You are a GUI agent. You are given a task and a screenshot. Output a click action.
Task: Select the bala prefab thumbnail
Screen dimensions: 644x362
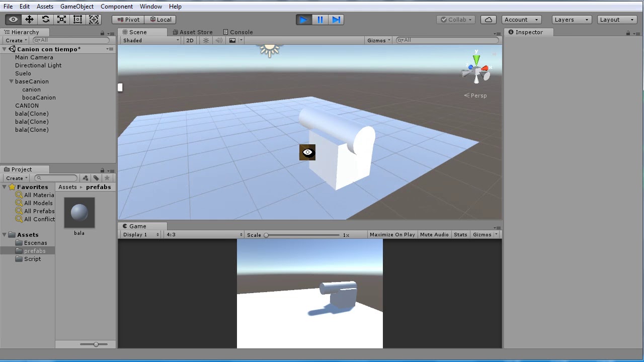click(x=79, y=213)
